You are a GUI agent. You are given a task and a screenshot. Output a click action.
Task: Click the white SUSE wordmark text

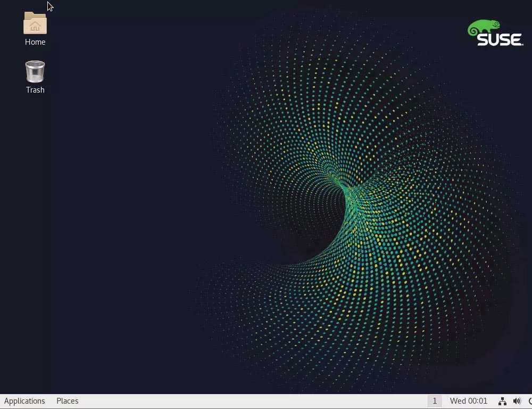[x=500, y=40]
